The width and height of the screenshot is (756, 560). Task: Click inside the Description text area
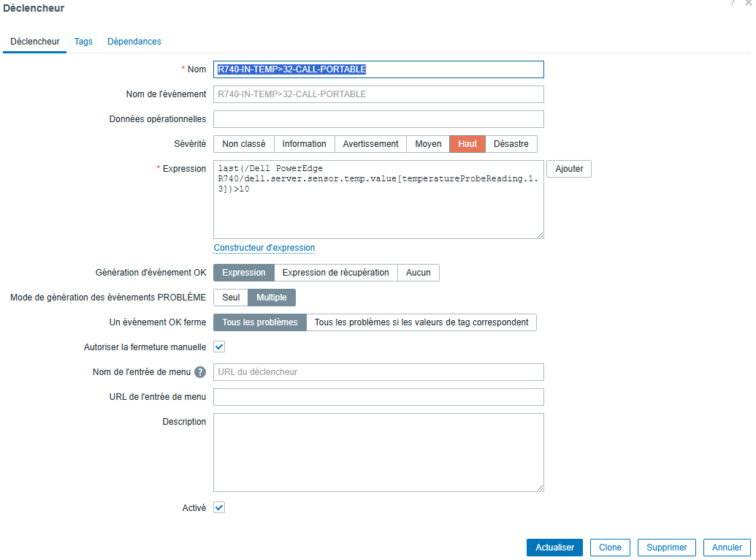coord(378,453)
